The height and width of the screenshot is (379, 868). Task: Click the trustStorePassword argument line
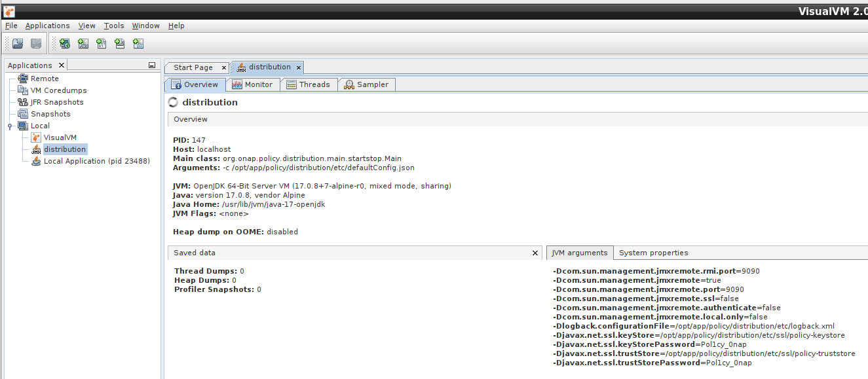[x=652, y=363]
